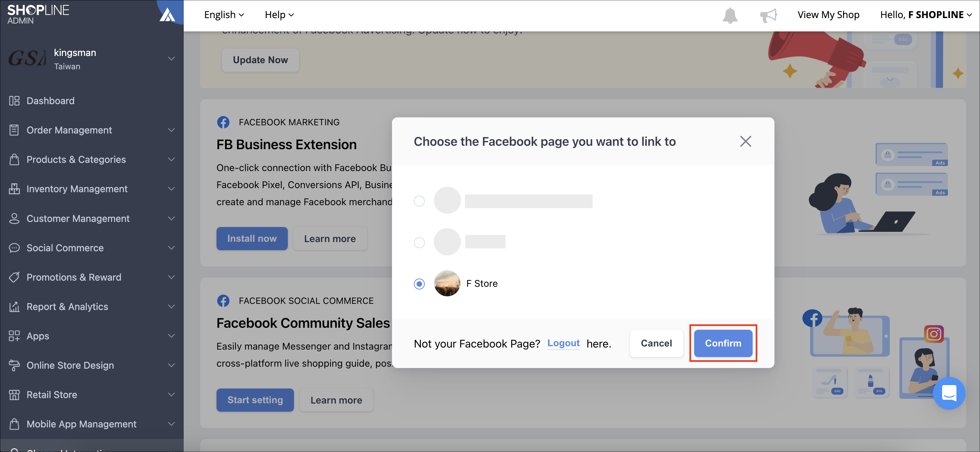Click Learn more under FB Business Extension
980x452 pixels.
click(330, 239)
